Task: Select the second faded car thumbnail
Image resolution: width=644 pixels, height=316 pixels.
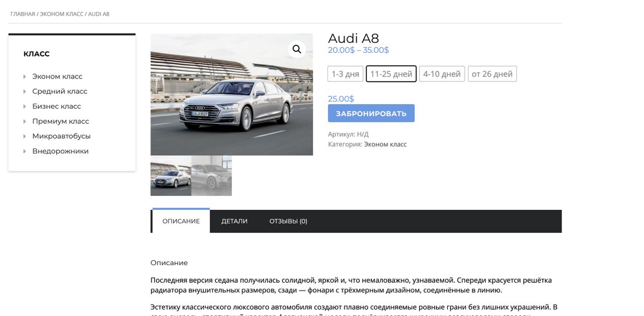Action: tap(212, 176)
